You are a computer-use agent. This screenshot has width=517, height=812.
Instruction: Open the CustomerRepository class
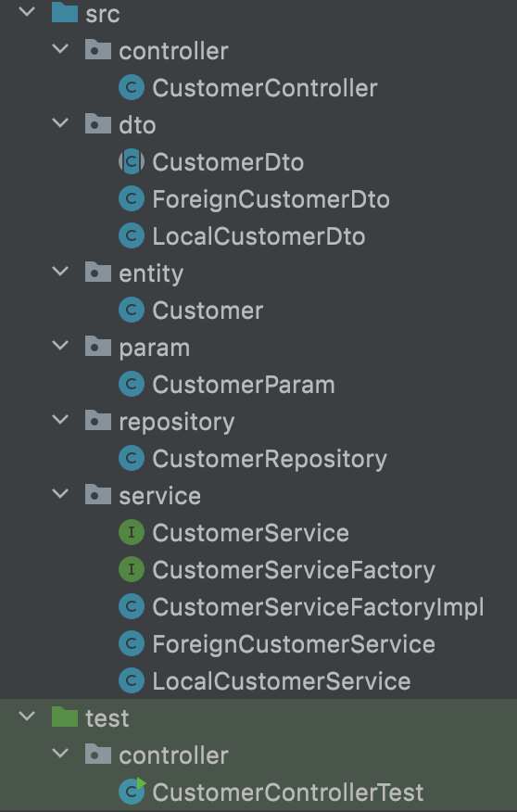[270, 460]
